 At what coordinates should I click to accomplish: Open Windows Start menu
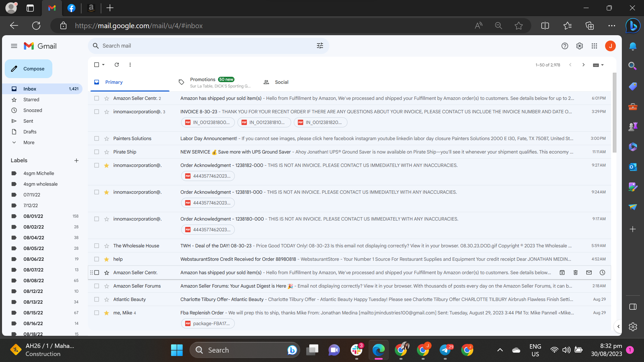(177, 350)
